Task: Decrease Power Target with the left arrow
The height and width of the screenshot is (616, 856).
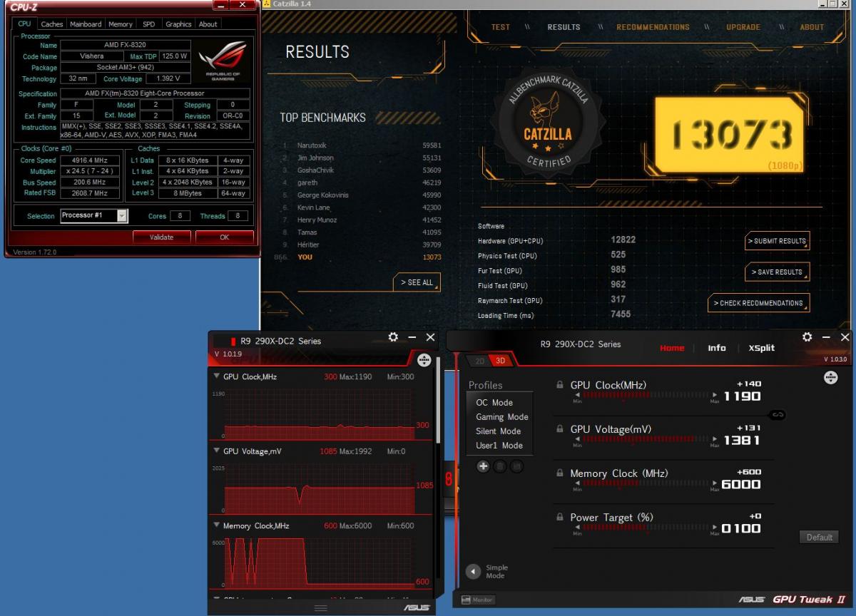Action: pos(577,527)
